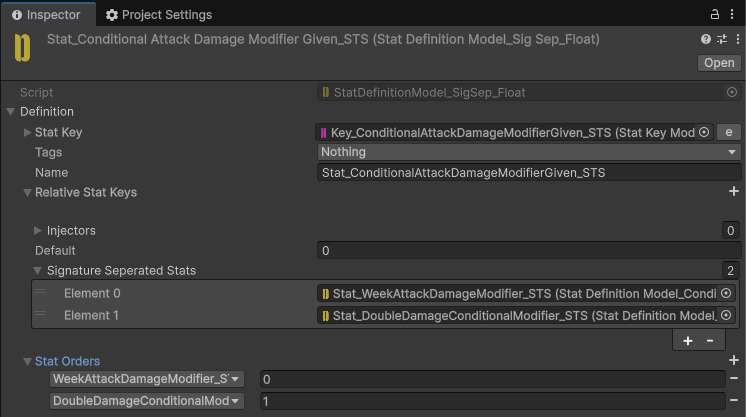Viewport: 746px width, 417px height.
Task: Collapse the Definition foldout
Action: pos(10,112)
